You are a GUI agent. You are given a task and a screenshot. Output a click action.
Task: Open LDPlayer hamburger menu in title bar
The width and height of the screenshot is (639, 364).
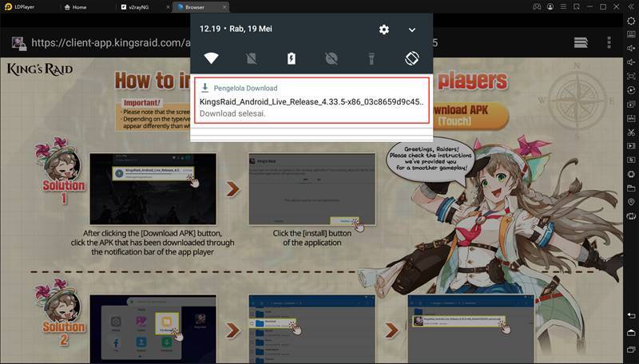coord(563,7)
